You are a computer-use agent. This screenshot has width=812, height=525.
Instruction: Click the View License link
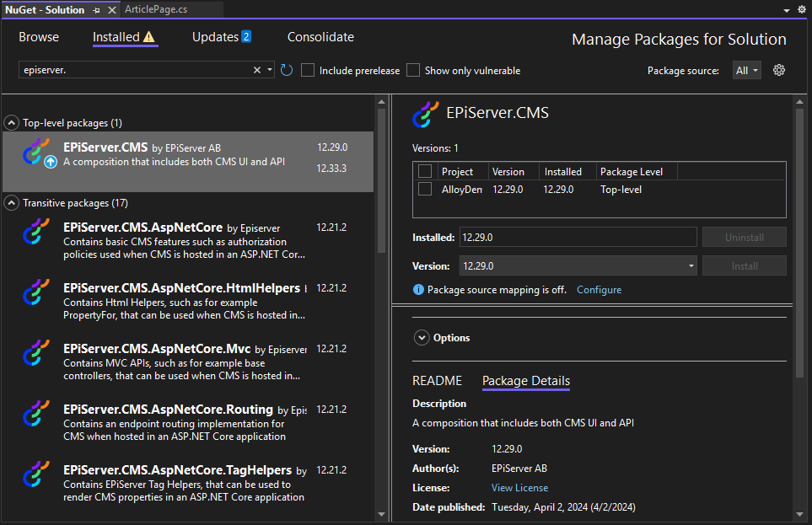tap(519, 488)
